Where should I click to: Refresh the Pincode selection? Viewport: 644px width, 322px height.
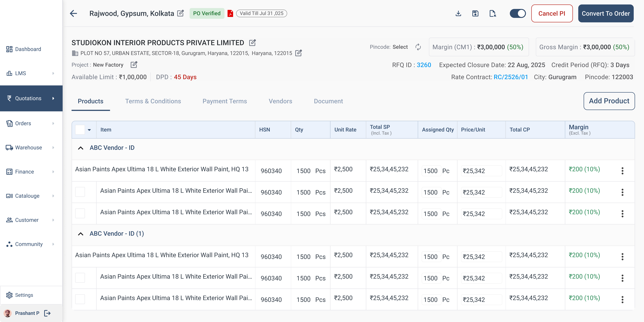click(x=418, y=47)
